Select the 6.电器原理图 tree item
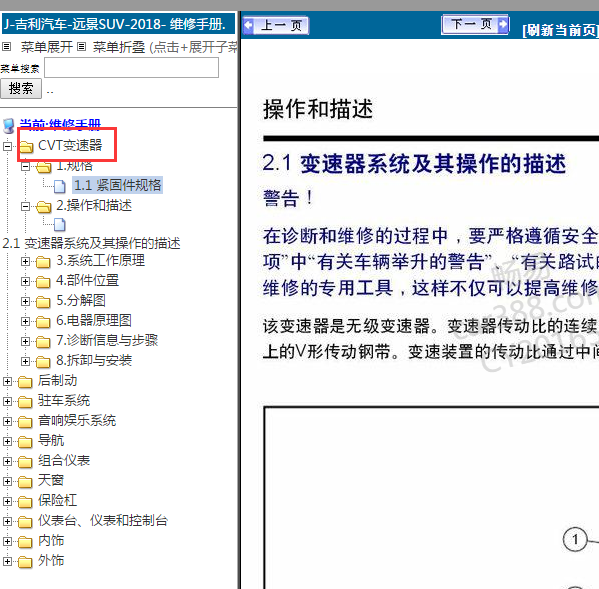Viewport: 599px width, 589px height. (x=94, y=320)
